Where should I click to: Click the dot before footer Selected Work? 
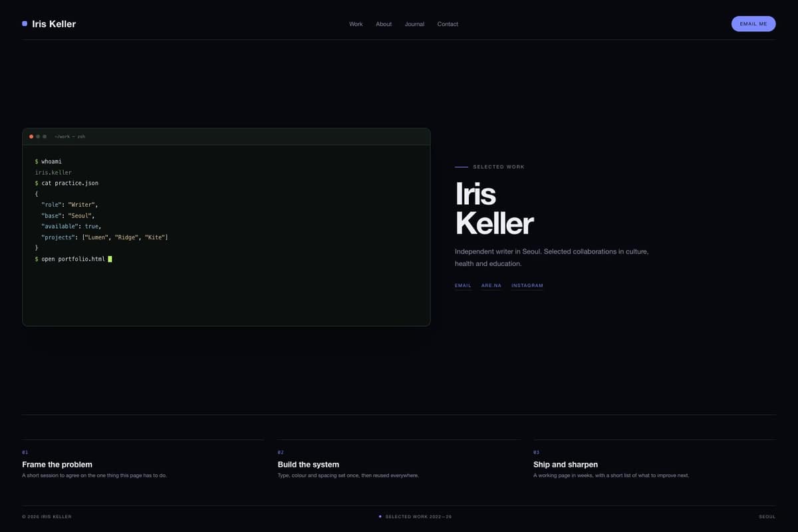click(x=380, y=516)
